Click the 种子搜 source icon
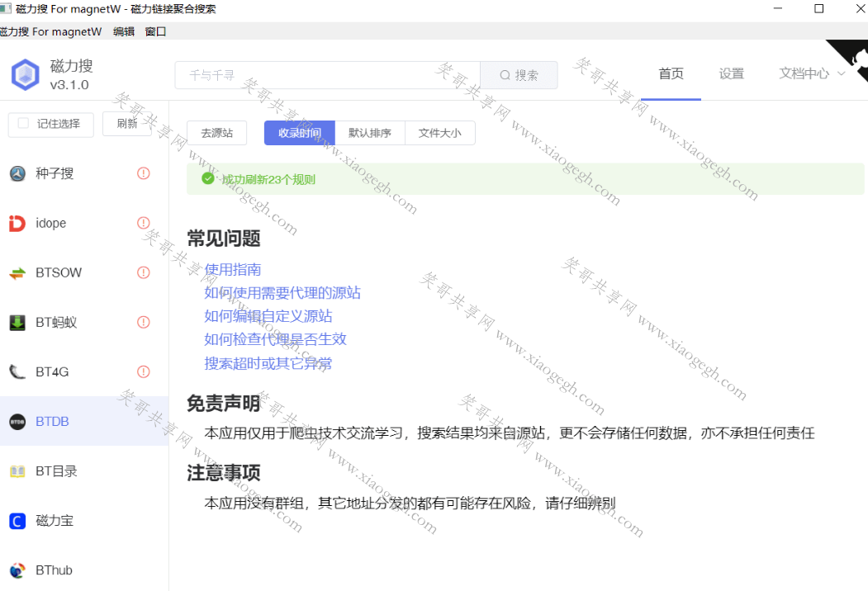Image resolution: width=868 pixels, height=591 pixels. 17,174
